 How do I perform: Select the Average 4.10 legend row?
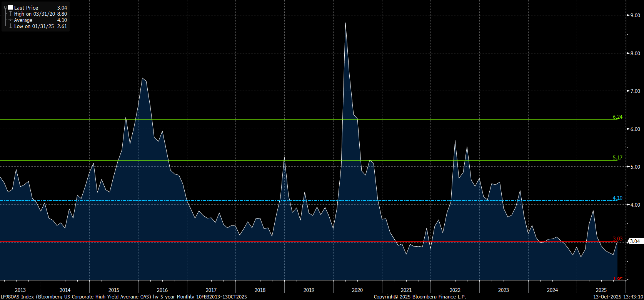click(38, 20)
